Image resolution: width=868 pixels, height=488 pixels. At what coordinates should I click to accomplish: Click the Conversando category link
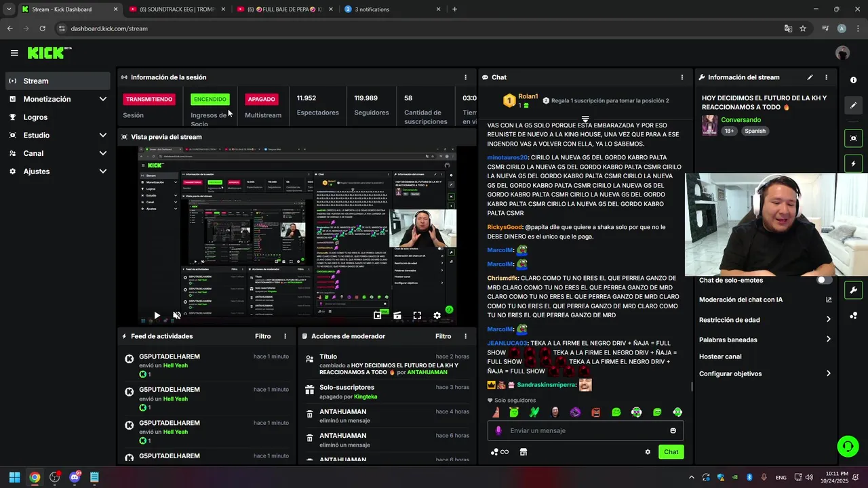[x=741, y=120]
